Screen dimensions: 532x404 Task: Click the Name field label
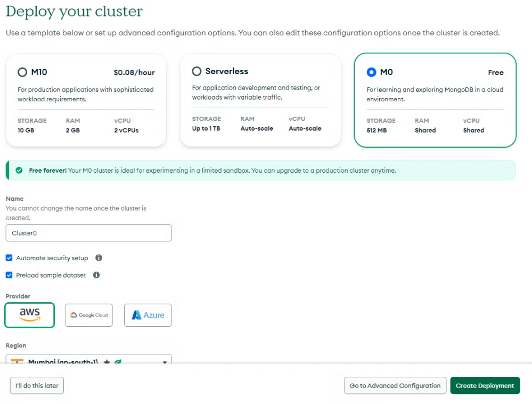[x=14, y=199]
